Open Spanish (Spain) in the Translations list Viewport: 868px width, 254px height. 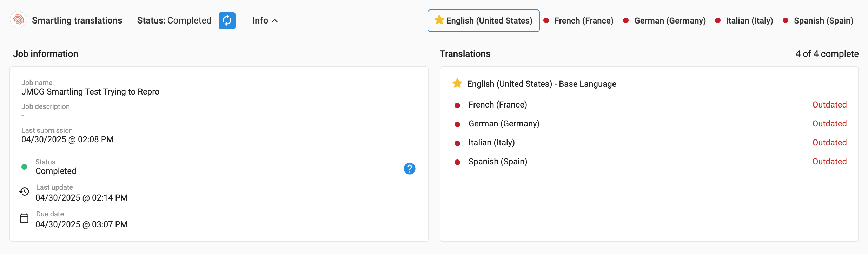coord(498,162)
